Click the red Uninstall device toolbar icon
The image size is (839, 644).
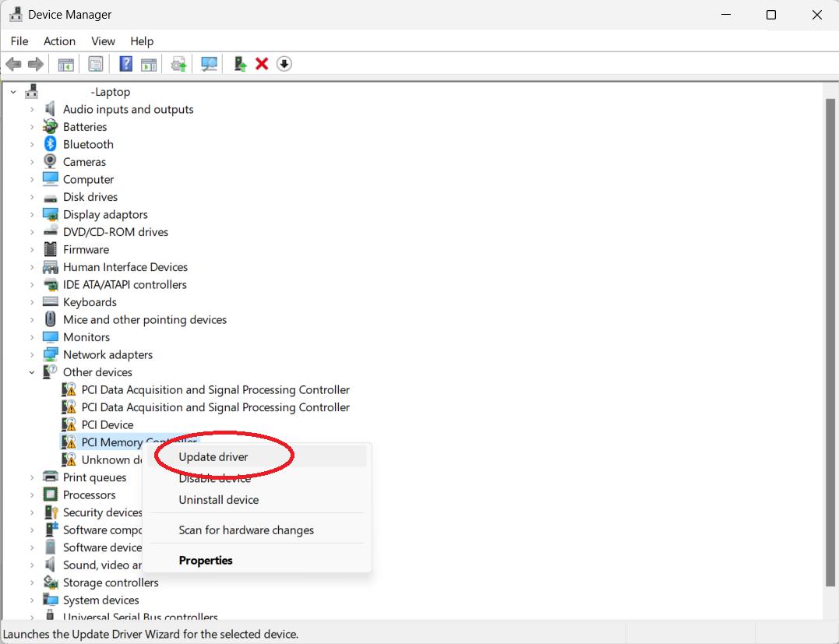tap(262, 63)
